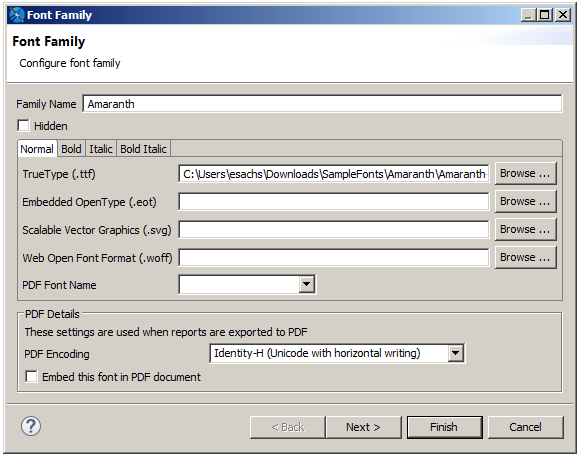Click the Web Open Font Format (.woff) field
The height and width of the screenshot is (458, 580).
point(334,257)
